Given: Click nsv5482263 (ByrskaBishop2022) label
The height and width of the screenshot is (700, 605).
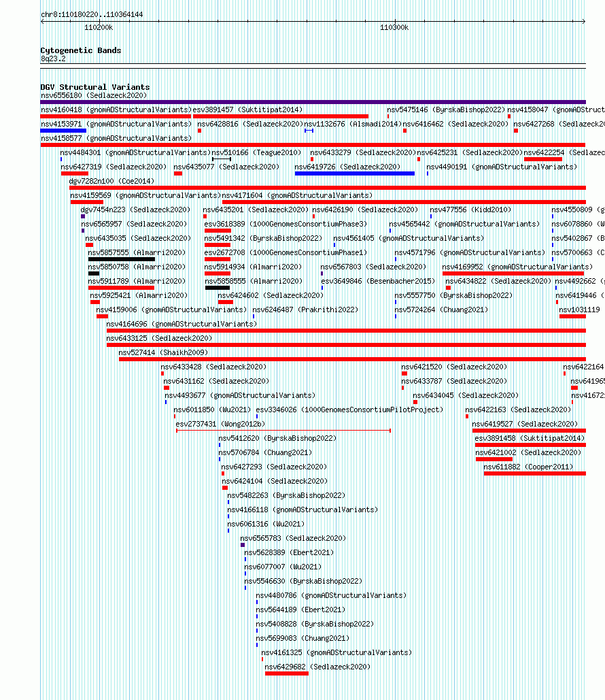Looking at the screenshot, I should pos(286,495).
